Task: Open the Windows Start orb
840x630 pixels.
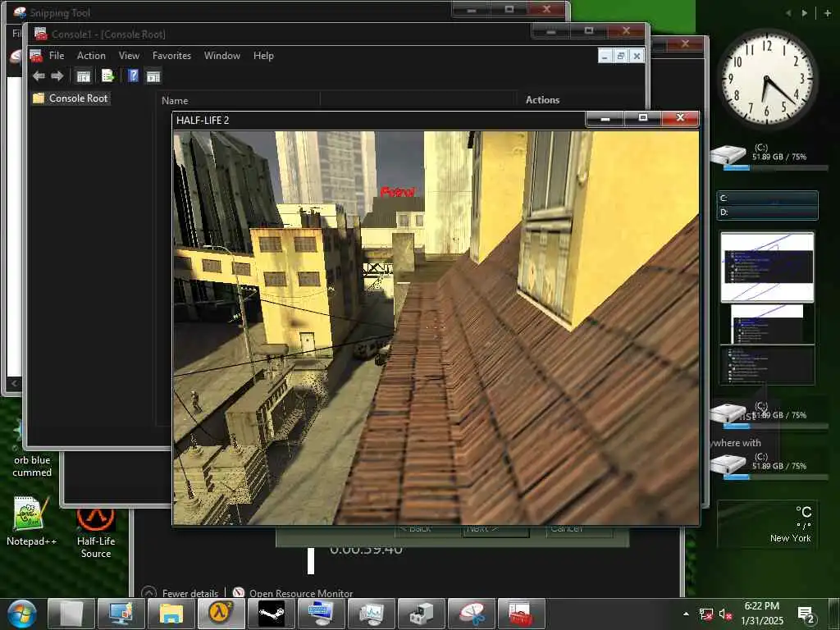Action: pyautogui.click(x=21, y=614)
